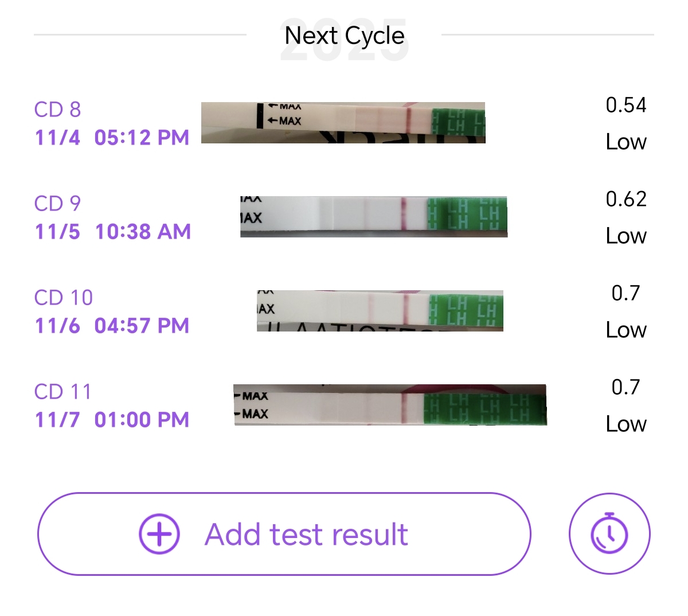Open the CD 8 test strip photo
The height and width of the screenshot is (616, 688).
343,122
